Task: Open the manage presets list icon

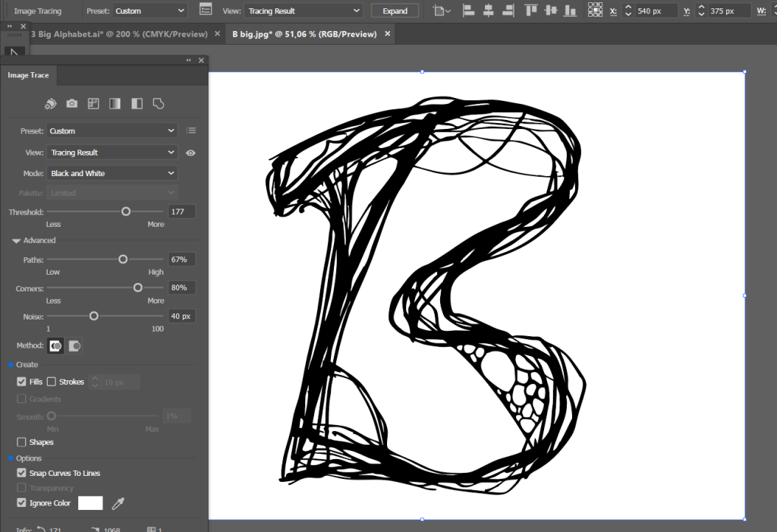Action: tap(191, 131)
